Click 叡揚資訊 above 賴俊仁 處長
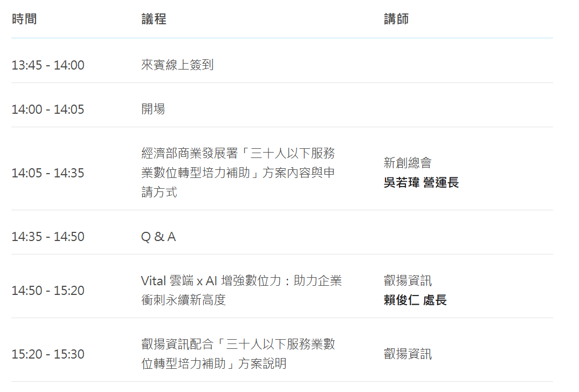 (408, 280)
